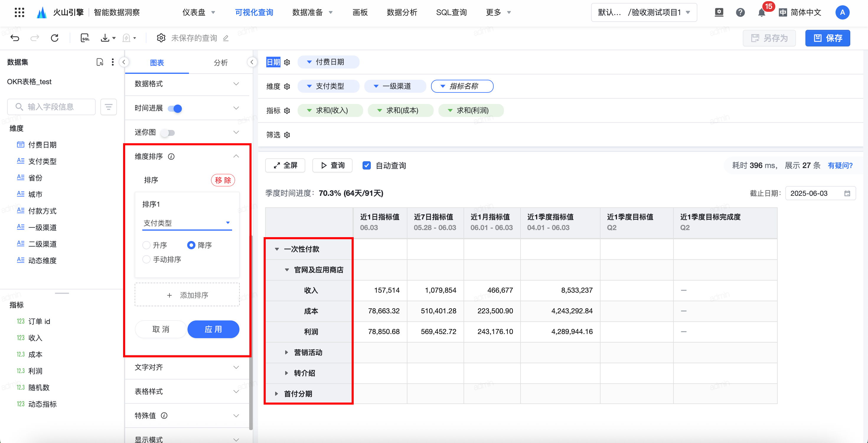
Task: Collapse the dataset panel arrow
Action: click(x=124, y=62)
